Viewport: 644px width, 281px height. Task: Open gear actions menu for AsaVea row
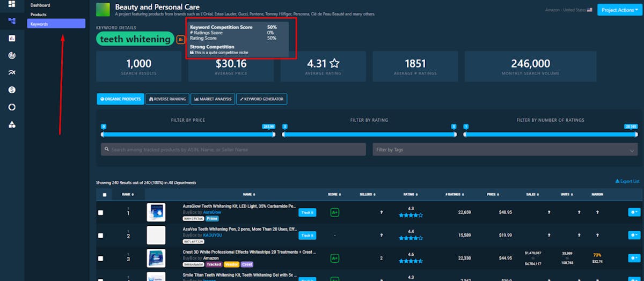634,235
